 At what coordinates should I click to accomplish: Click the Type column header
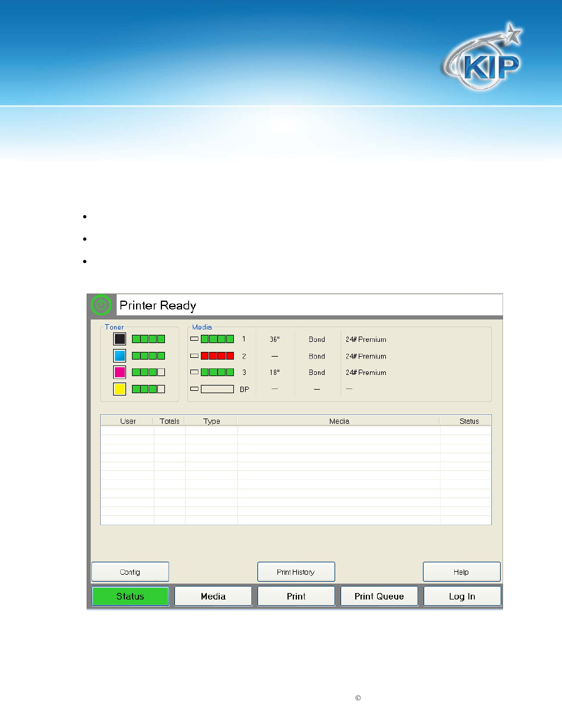(x=211, y=421)
